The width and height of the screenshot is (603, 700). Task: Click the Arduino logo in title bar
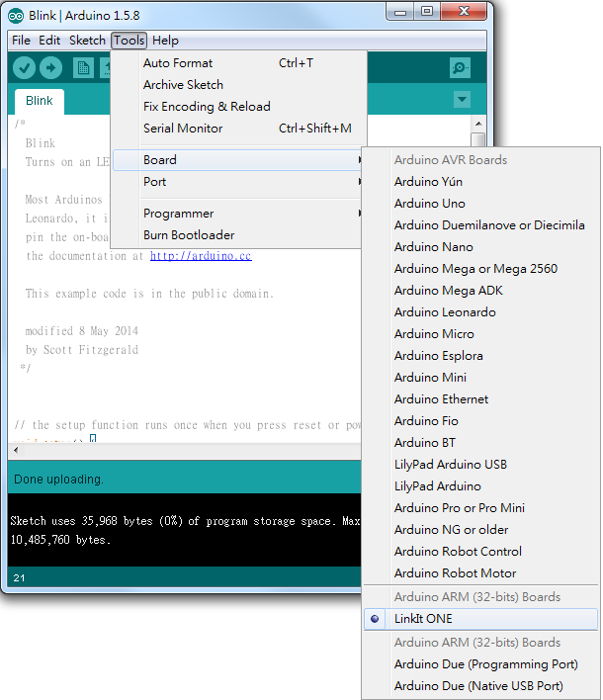(x=16, y=16)
